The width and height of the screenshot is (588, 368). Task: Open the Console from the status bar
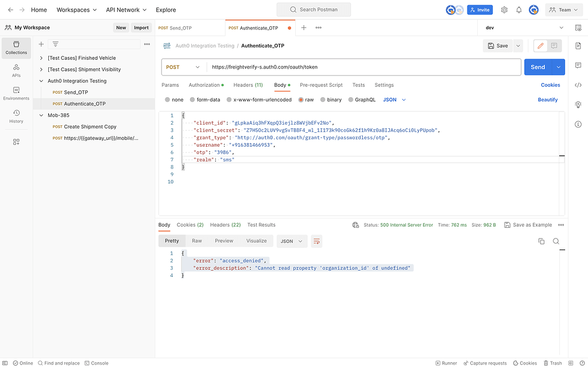pos(96,363)
